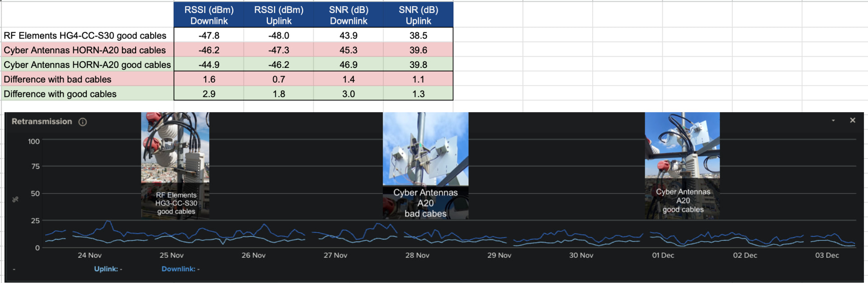Select the RF Elements HG4-CC-S30 row label
Image resolution: width=868 pixels, height=283 pixels.
[x=85, y=35]
